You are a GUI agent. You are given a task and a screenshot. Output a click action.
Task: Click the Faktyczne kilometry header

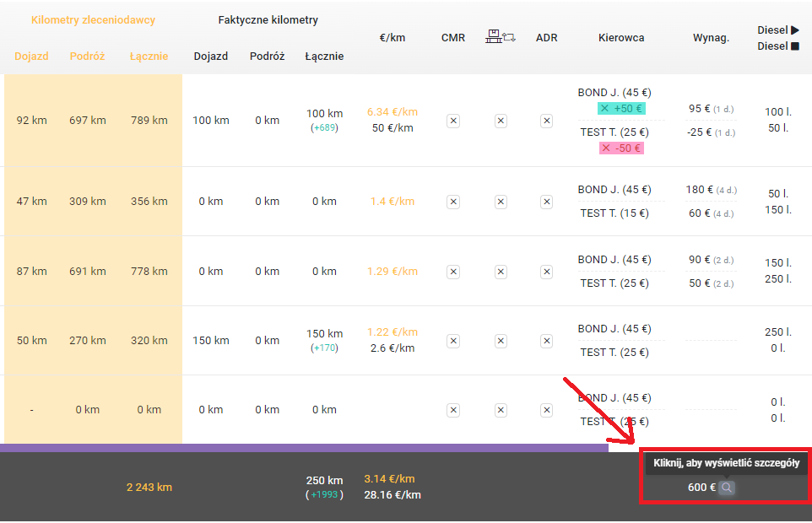(268, 20)
